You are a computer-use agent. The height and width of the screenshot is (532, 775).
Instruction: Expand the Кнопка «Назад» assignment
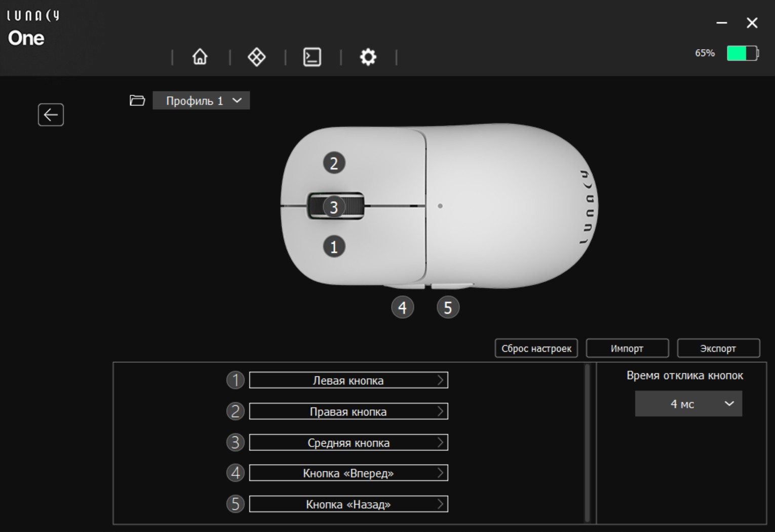(x=348, y=504)
